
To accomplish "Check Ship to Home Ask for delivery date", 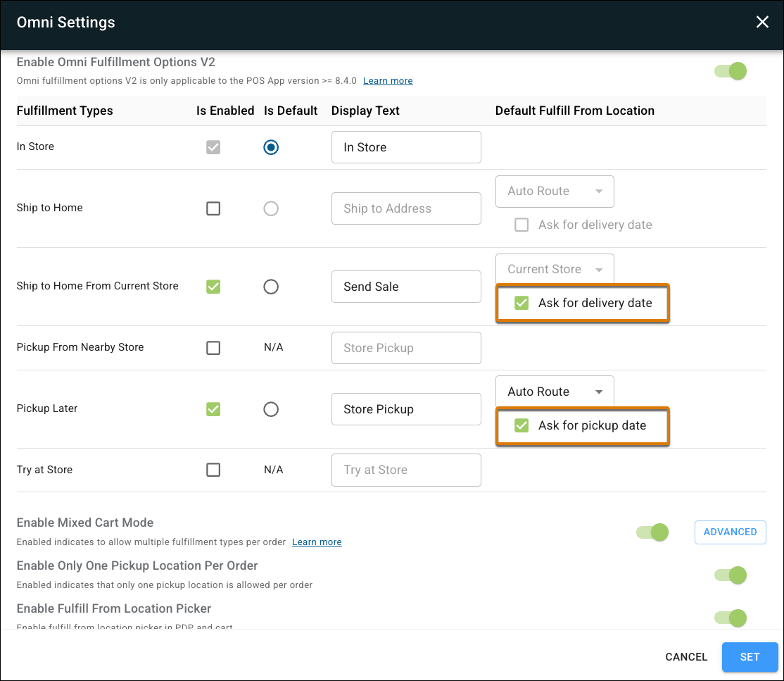I will click(x=521, y=225).
